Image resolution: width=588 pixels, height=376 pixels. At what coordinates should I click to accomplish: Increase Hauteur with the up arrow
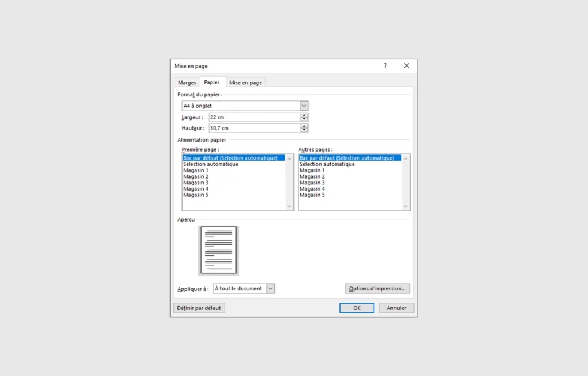point(304,126)
